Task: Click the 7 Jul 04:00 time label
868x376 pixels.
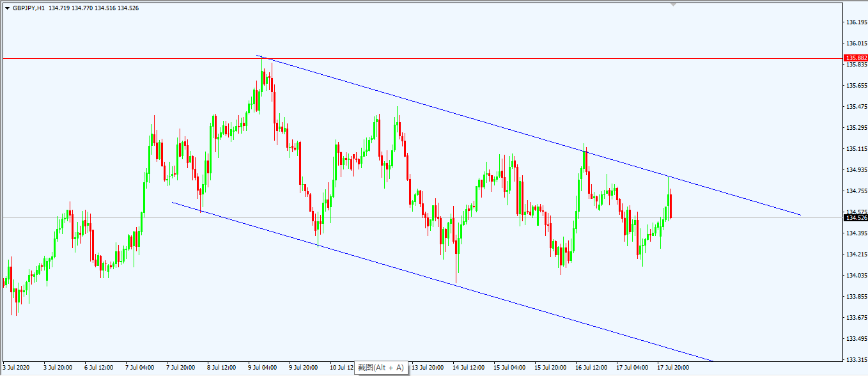Action: [x=140, y=368]
